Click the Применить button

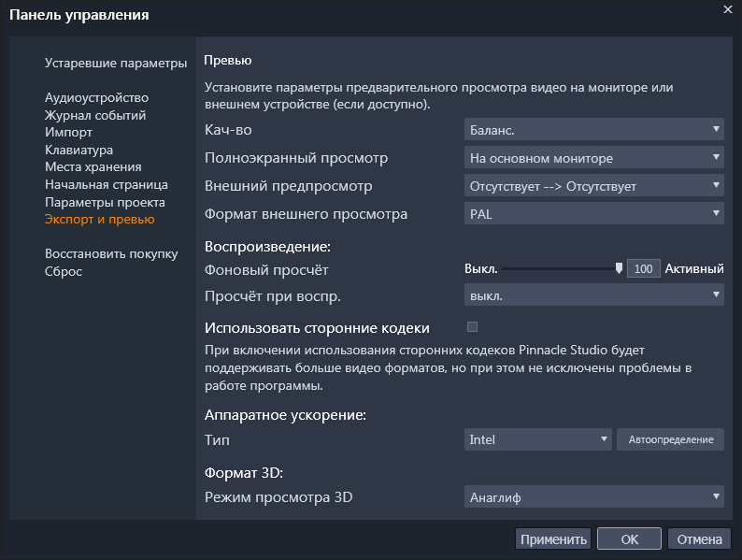coord(553,539)
